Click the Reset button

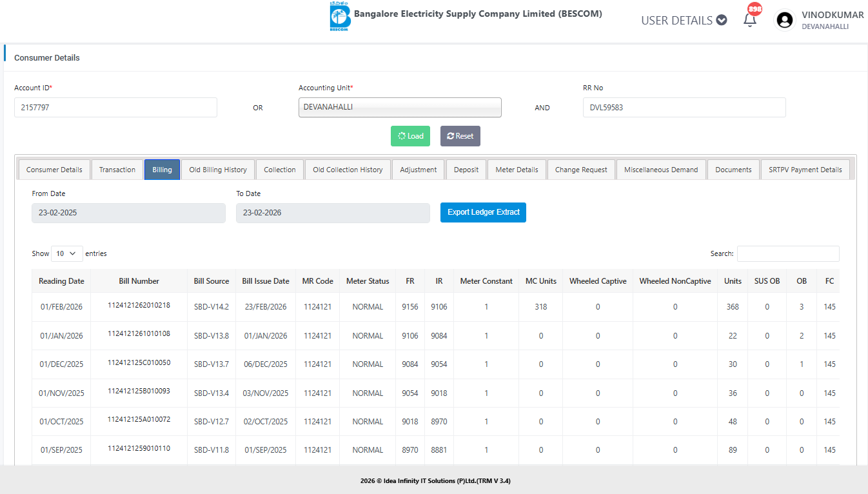[x=460, y=136]
